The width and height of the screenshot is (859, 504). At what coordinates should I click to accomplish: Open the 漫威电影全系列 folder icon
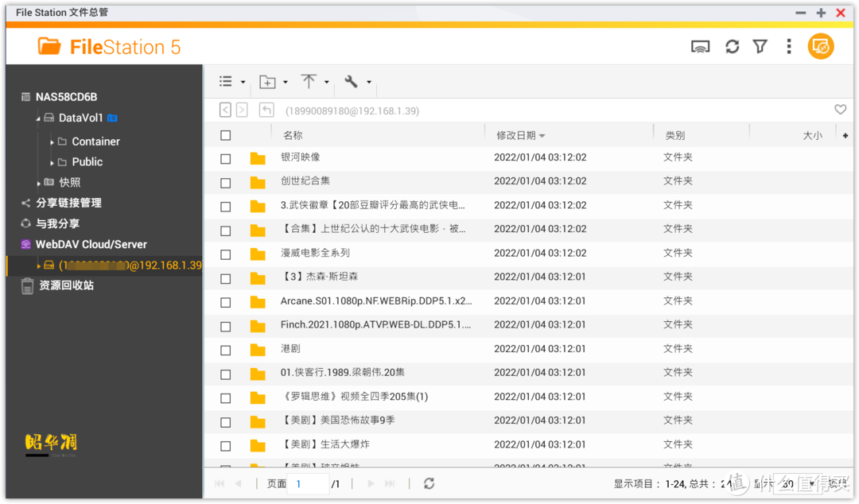pyautogui.click(x=258, y=254)
